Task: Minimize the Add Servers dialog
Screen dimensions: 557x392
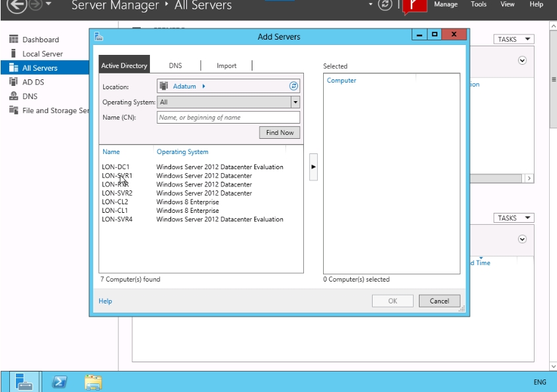Action: (x=420, y=34)
